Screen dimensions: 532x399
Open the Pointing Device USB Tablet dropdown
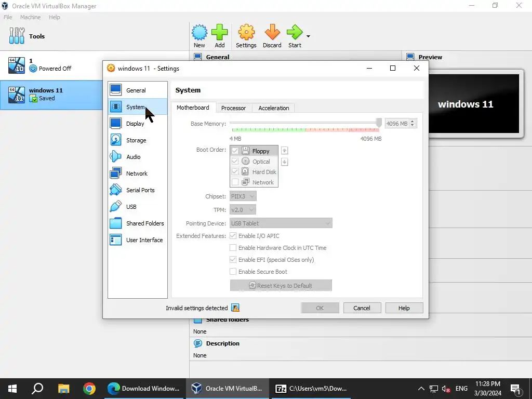click(281, 223)
